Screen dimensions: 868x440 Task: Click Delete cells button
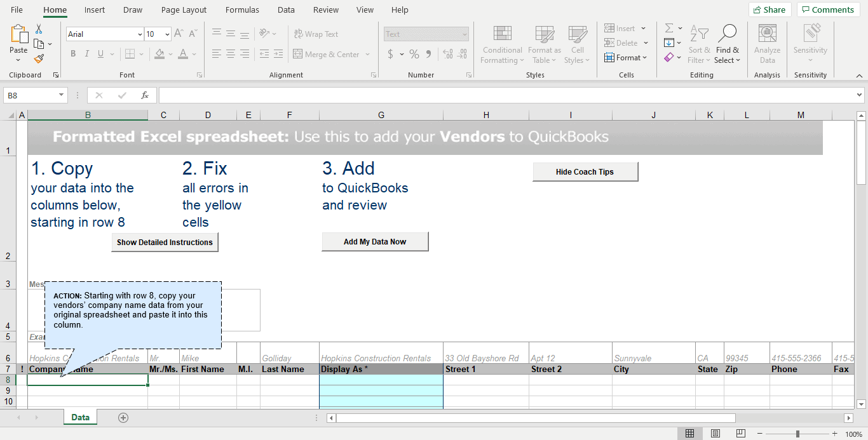pos(621,43)
